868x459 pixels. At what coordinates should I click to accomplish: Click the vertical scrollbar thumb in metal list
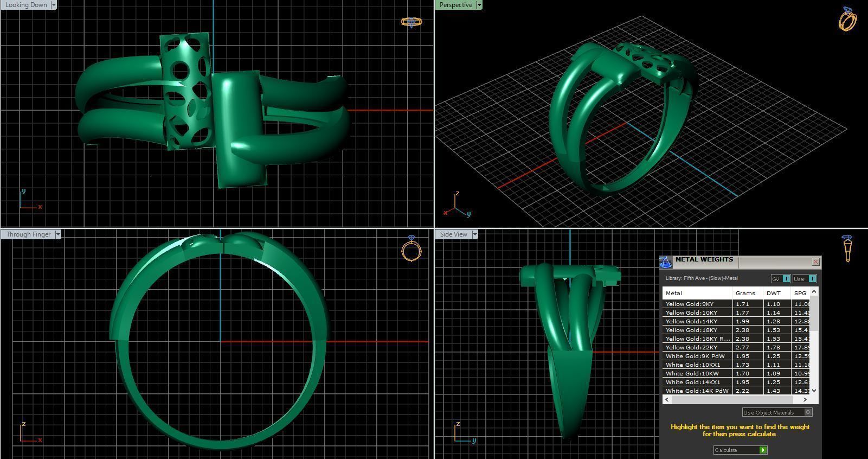(814, 313)
